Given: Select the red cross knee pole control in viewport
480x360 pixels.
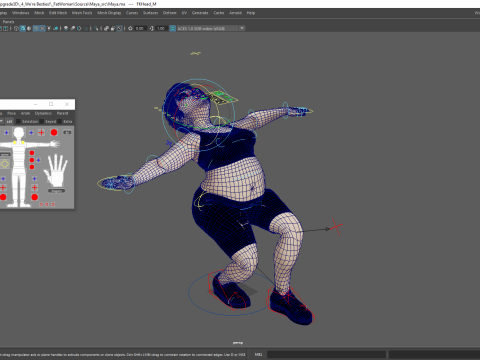Looking at the screenshot, I should pos(336,227).
